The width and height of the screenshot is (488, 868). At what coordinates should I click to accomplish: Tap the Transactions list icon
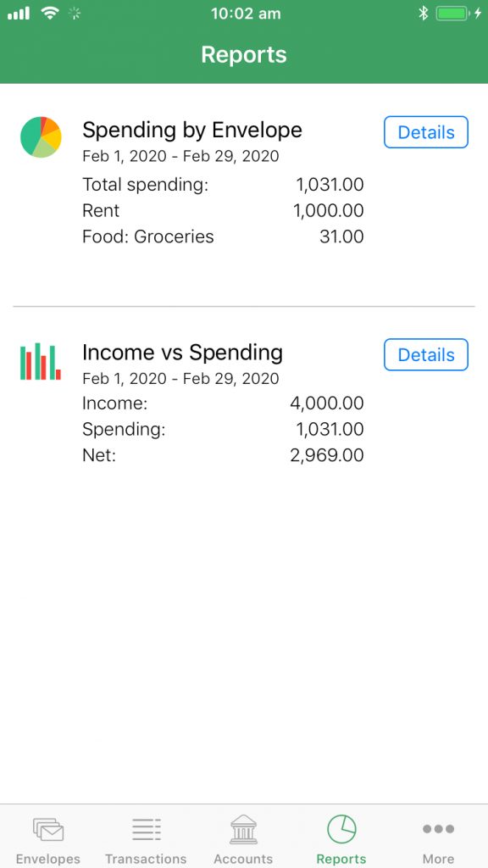(x=146, y=829)
